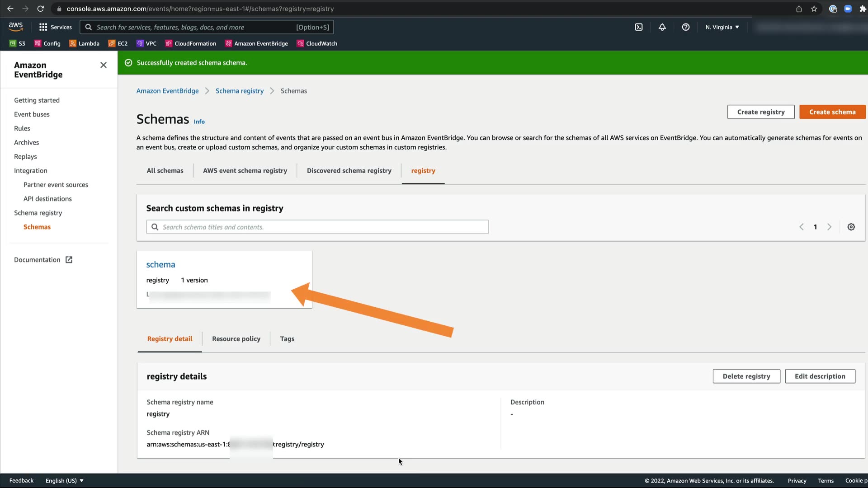The width and height of the screenshot is (868, 488).
Task: Open the help question mark icon
Action: pos(686,27)
